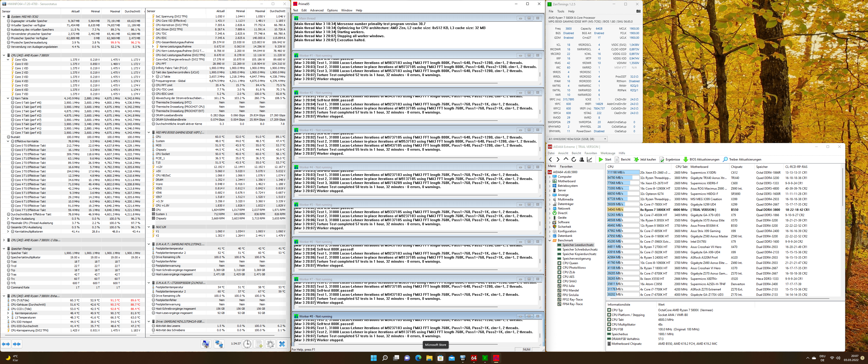The image size is (868, 364).
Task: Open Prime95 Test menu
Action: [295, 10]
